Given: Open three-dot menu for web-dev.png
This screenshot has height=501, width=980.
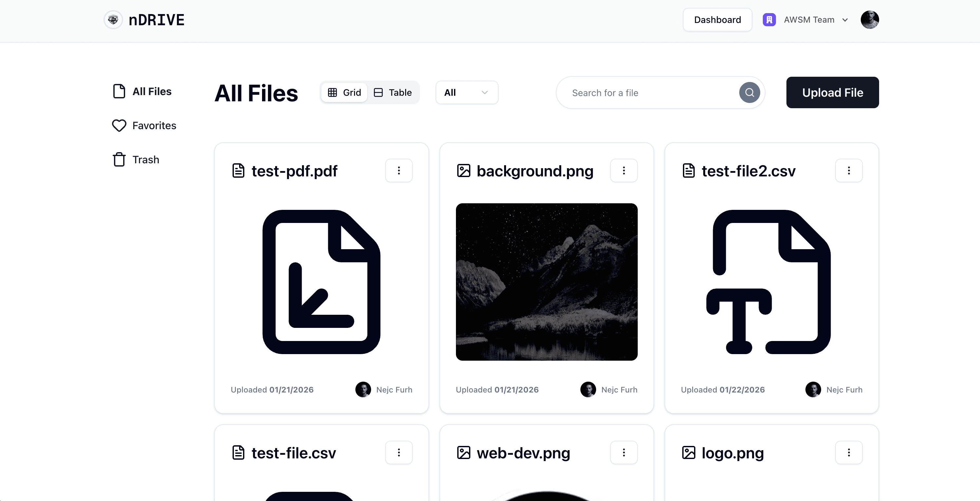Looking at the screenshot, I should click(x=624, y=452).
